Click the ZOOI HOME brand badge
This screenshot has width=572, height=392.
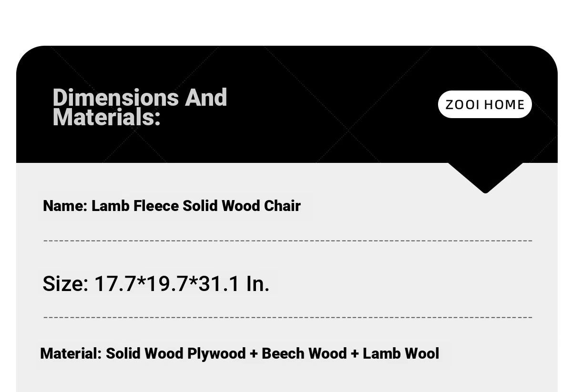click(485, 104)
